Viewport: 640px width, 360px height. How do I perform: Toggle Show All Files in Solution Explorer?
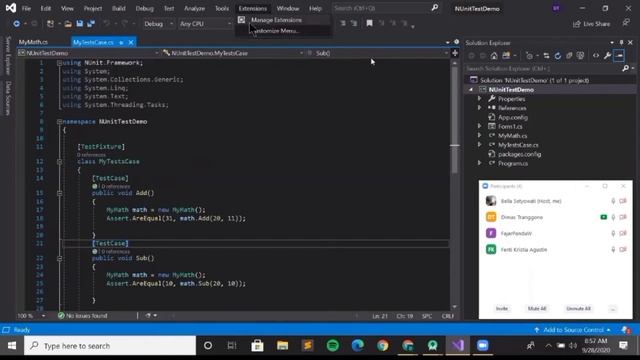pos(580,56)
